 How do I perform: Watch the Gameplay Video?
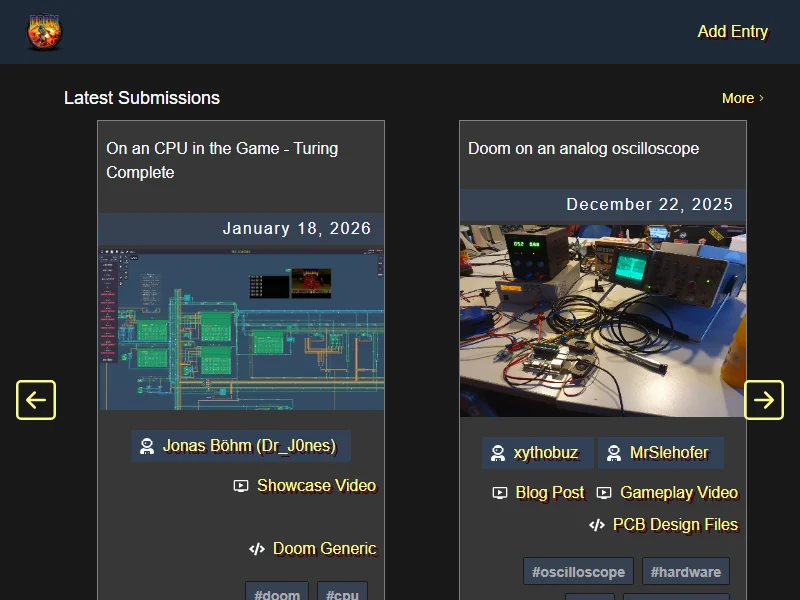tap(678, 492)
